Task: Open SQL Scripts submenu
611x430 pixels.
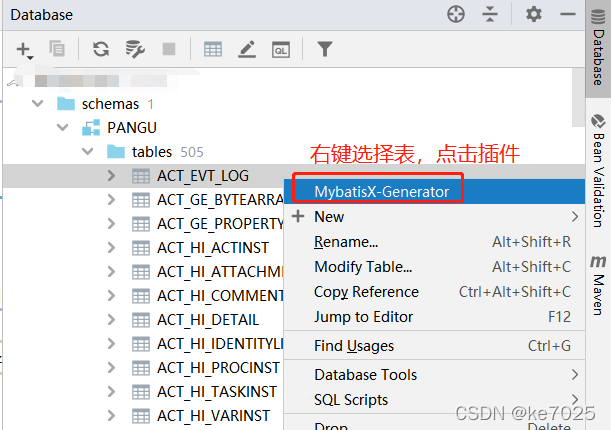Action: point(434,400)
